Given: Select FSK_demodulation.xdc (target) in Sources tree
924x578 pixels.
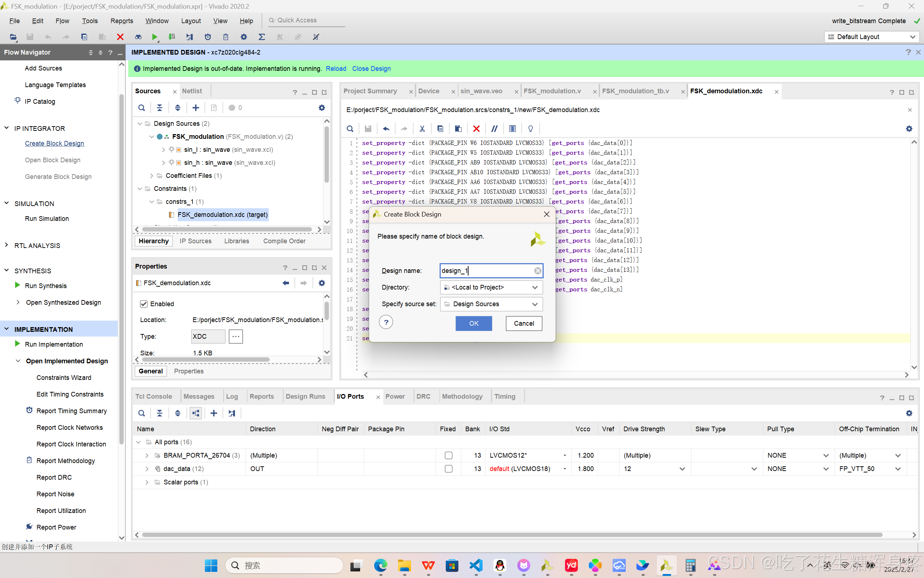Looking at the screenshot, I should 223,214.
